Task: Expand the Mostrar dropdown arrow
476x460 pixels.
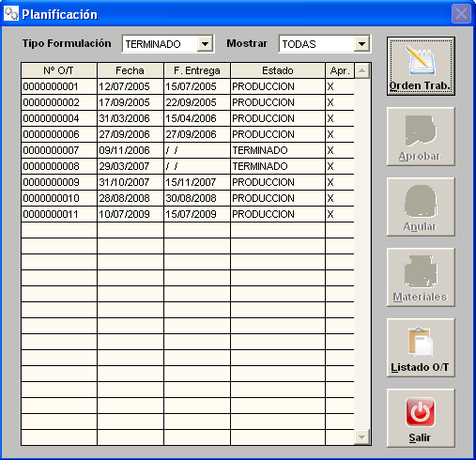Action: coord(361,44)
